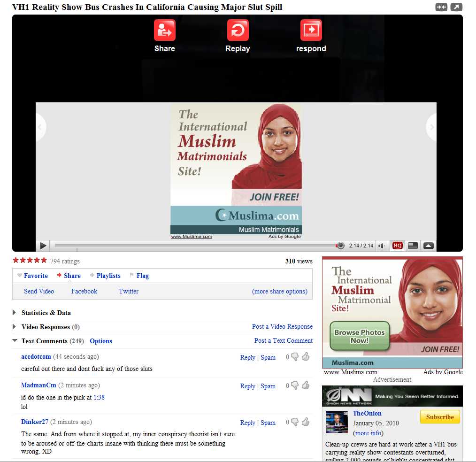The image size is (476, 462).
Task: Click the www.Muslima.com link under the video ad
Action: click(x=192, y=237)
